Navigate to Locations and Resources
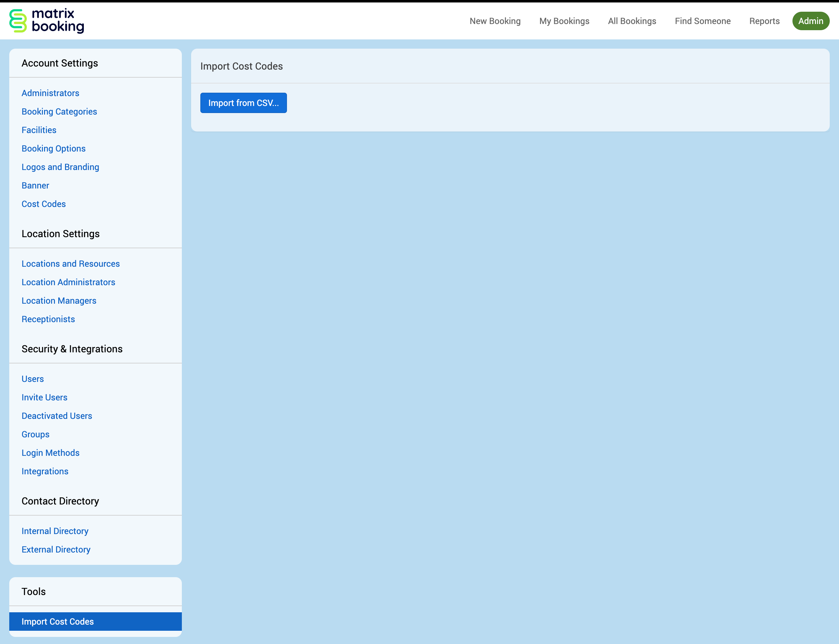The width and height of the screenshot is (839, 644). [x=71, y=264]
